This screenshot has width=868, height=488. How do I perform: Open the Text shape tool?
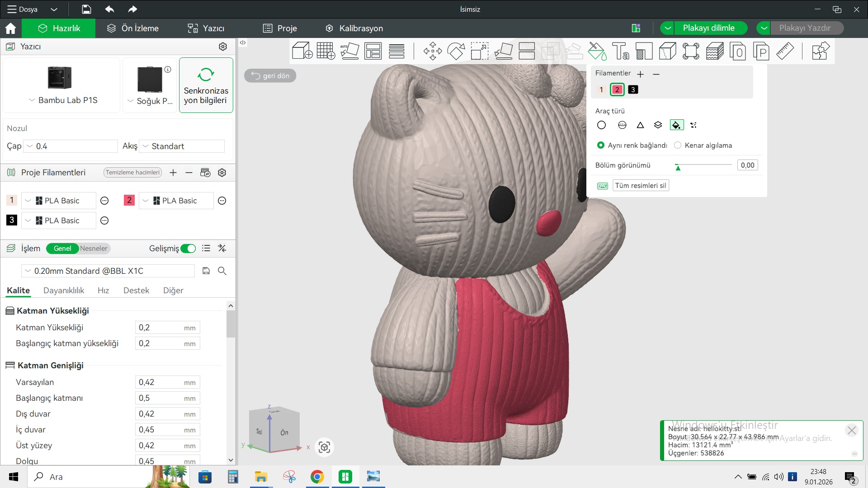620,51
